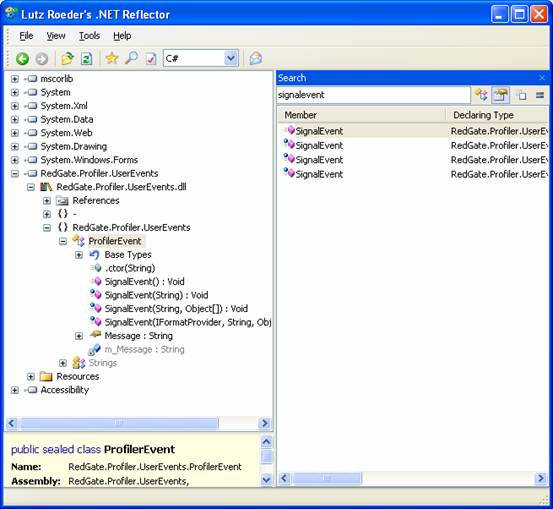Image resolution: width=553 pixels, height=509 pixels.
Task: Click the green Back navigation arrow
Action: [x=22, y=59]
